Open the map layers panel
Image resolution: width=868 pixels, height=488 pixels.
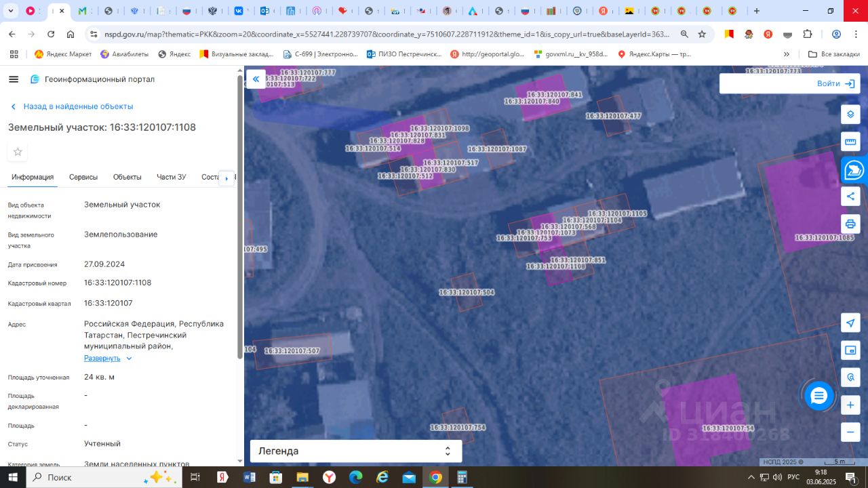[x=850, y=115]
